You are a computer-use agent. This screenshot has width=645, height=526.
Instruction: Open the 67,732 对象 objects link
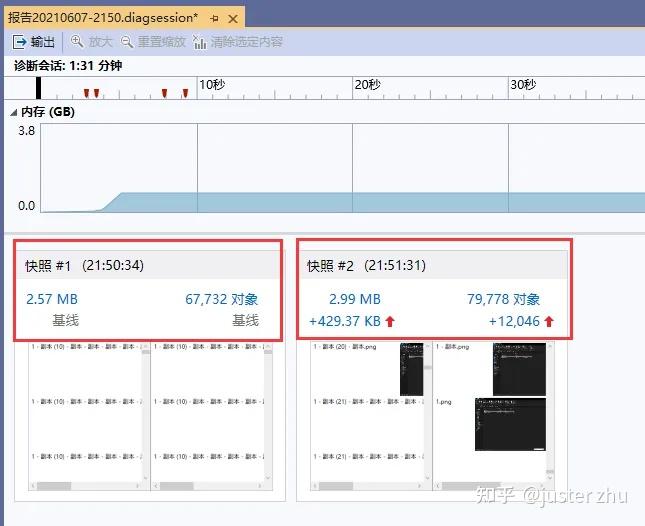pos(222,299)
